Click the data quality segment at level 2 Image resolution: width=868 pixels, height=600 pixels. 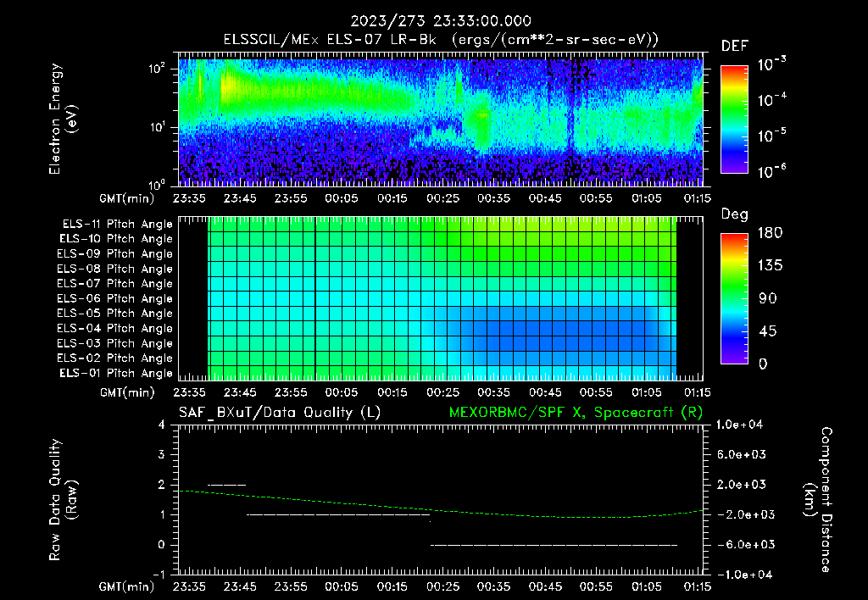point(227,485)
